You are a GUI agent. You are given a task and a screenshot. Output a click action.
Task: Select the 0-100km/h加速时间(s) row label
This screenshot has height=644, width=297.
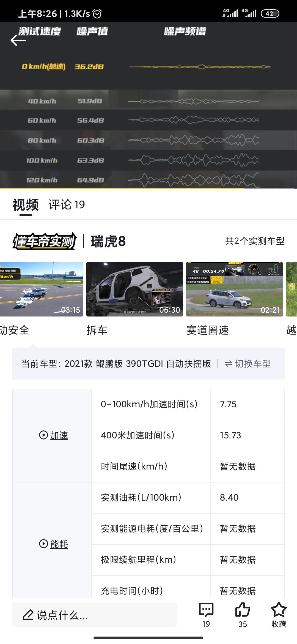149,404
